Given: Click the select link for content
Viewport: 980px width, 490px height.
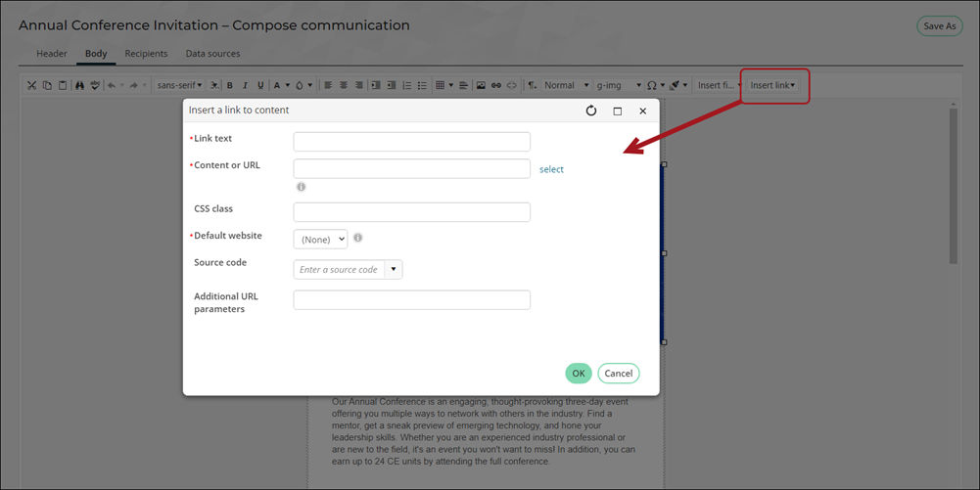Looking at the screenshot, I should [x=551, y=169].
